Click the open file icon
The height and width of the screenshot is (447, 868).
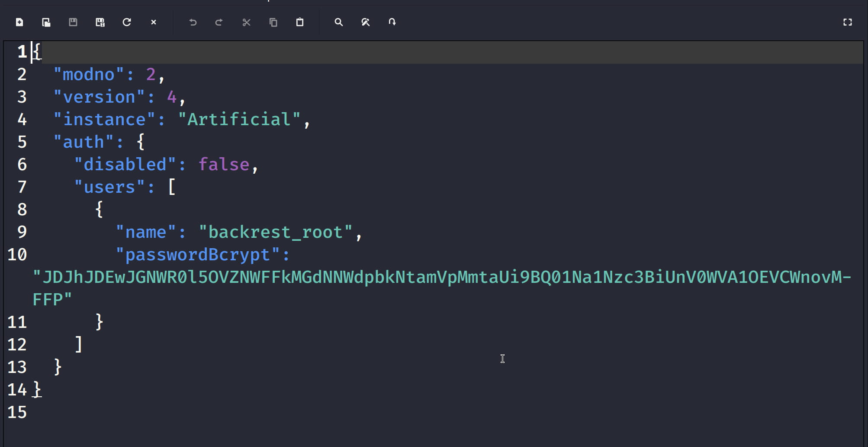[x=46, y=22]
